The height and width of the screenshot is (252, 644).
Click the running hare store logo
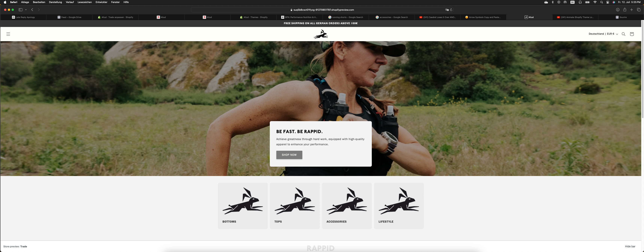(x=321, y=34)
